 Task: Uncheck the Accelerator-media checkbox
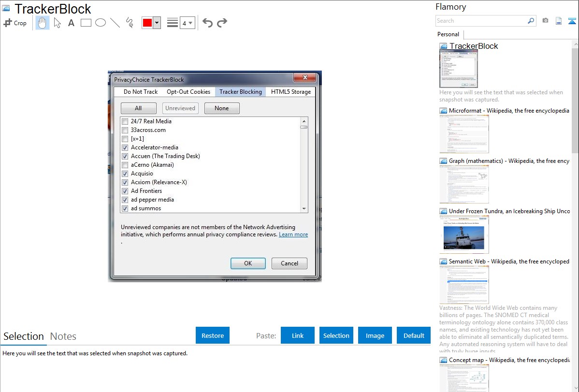(125, 148)
